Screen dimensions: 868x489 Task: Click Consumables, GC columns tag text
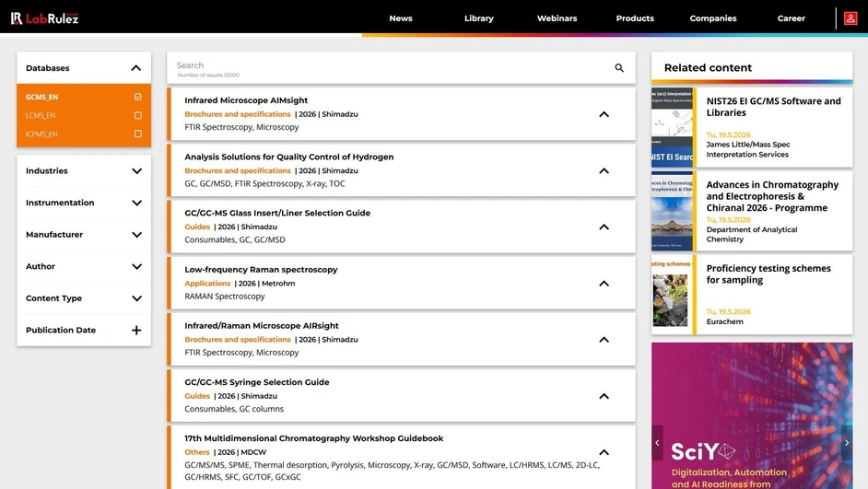[234, 409]
